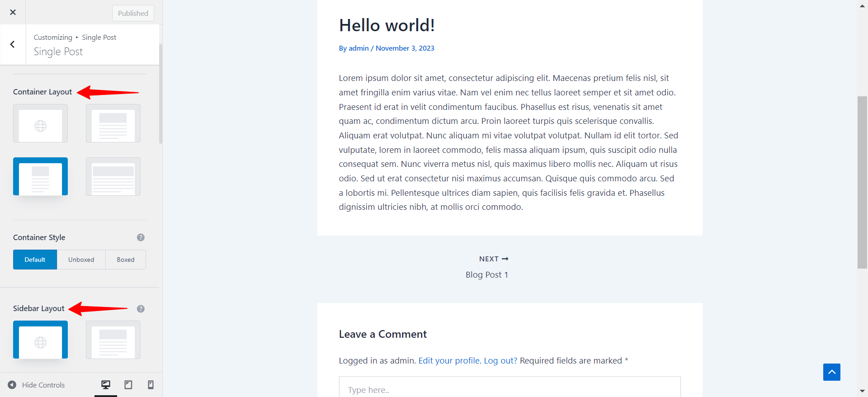Click the scroll-to-top arrow button
Image resolution: width=868 pixels, height=397 pixels.
point(831,372)
